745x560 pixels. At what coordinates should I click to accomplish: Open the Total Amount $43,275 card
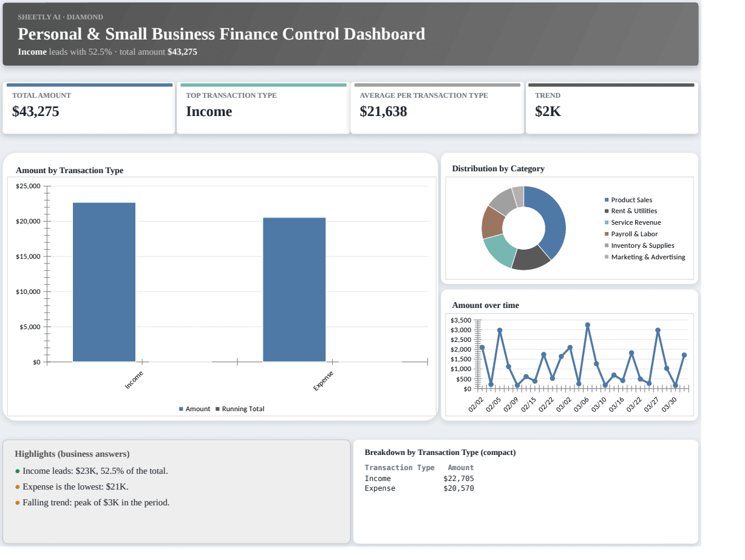(89, 108)
